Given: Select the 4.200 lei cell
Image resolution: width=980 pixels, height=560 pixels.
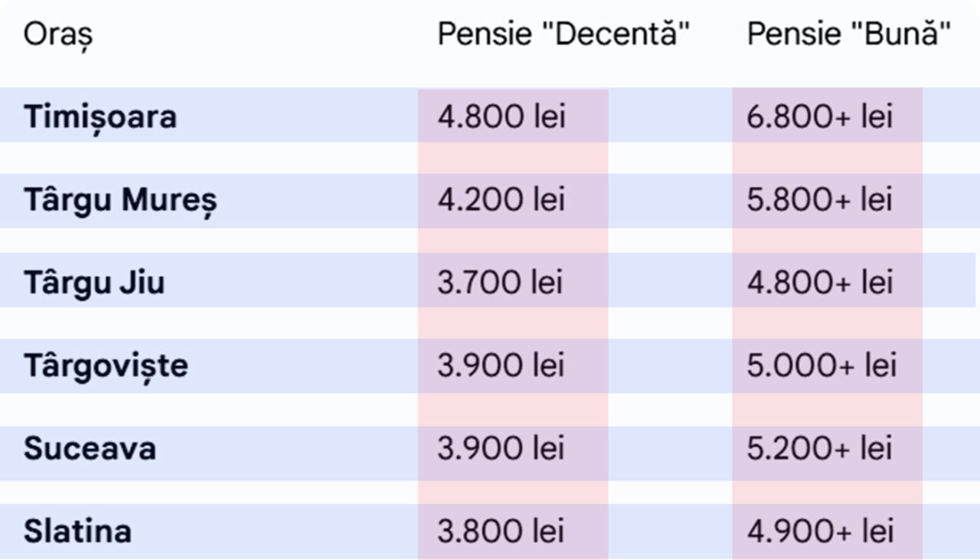Looking at the screenshot, I should (501, 201).
